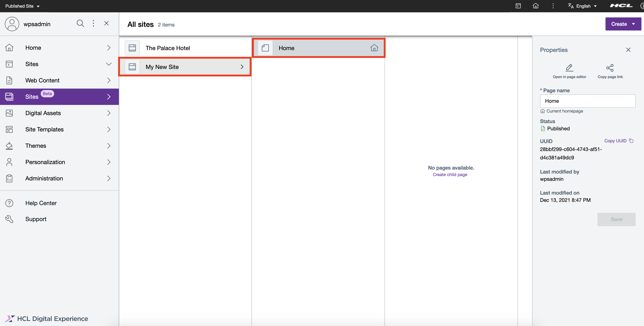
Task: Click the Open in page editor pencil icon
Action: click(569, 68)
